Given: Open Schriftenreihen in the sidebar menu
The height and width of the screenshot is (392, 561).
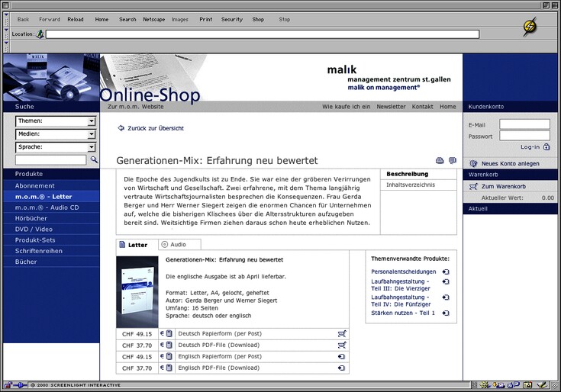Looking at the screenshot, I should pyautogui.click(x=52, y=251).
